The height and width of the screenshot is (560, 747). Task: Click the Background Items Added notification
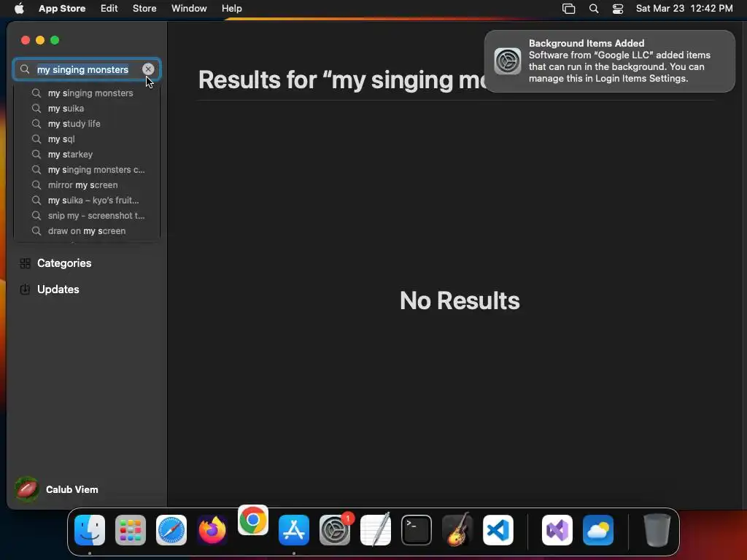609,61
